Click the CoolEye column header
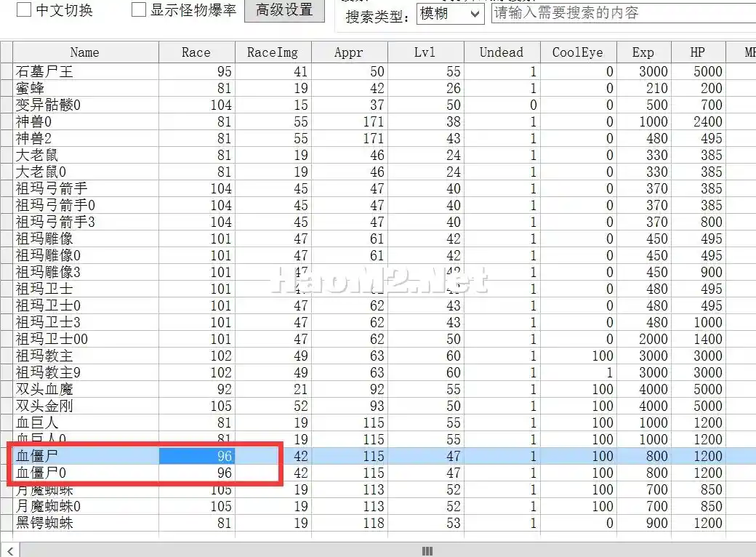 (578, 52)
